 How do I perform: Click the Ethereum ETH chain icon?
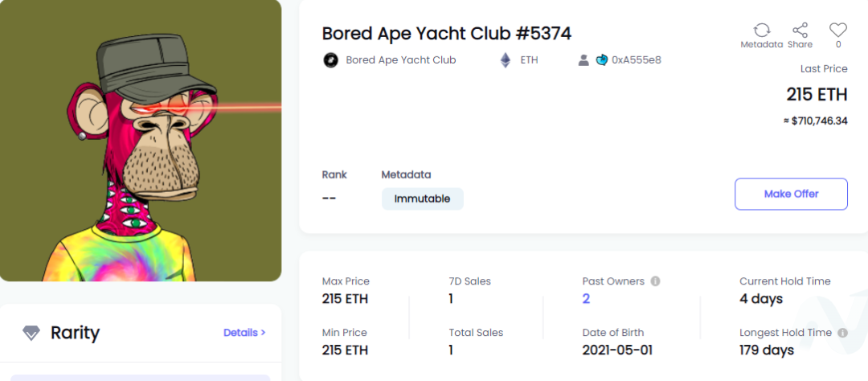[x=506, y=59]
